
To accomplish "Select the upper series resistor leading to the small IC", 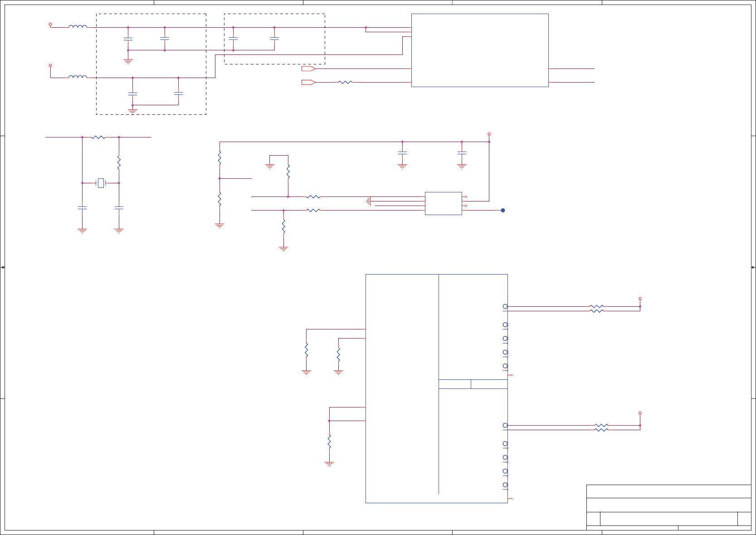I will [313, 196].
